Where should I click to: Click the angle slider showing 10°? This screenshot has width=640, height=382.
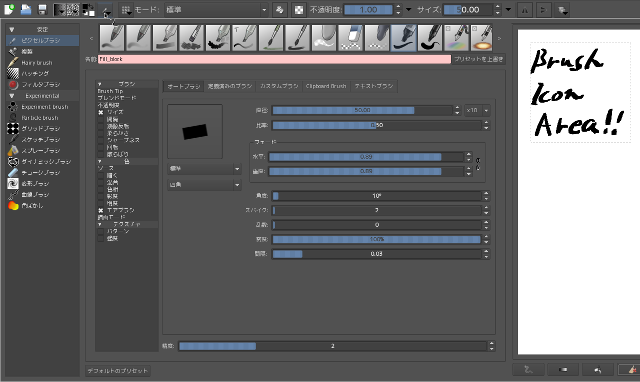click(x=377, y=196)
